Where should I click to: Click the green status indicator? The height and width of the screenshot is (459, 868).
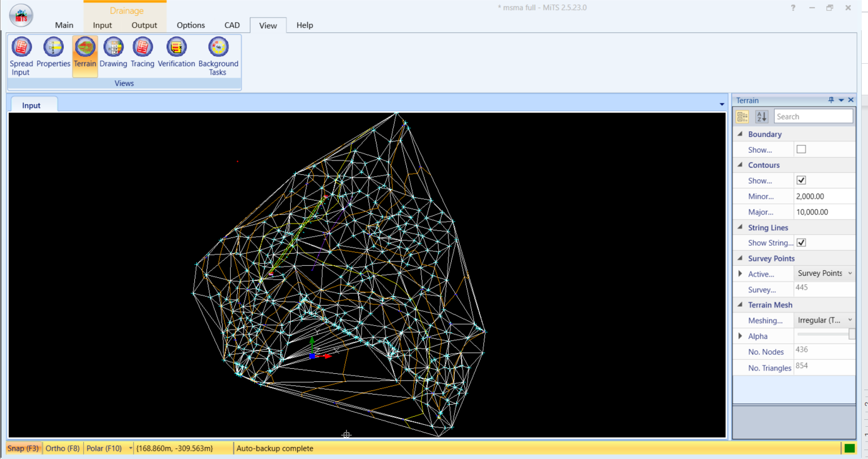point(850,448)
